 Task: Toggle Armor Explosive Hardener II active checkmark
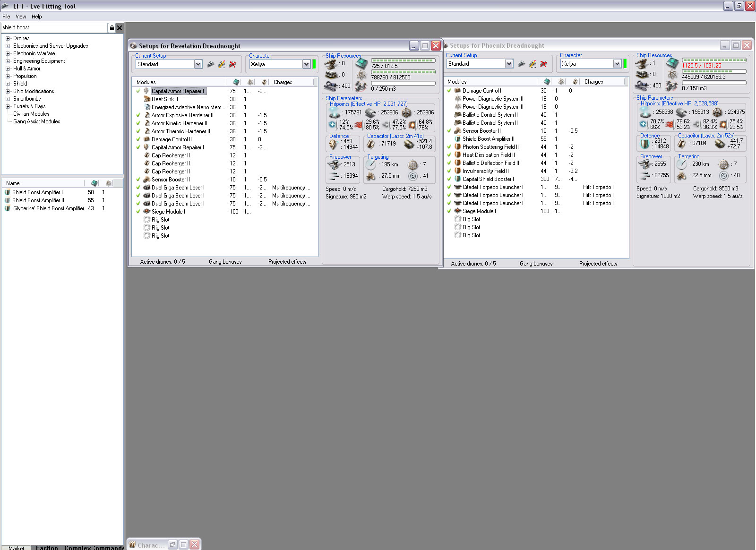(x=138, y=115)
